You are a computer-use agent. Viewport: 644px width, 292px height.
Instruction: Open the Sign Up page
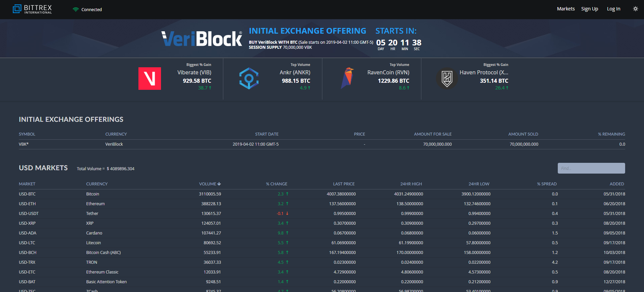click(x=589, y=9)
